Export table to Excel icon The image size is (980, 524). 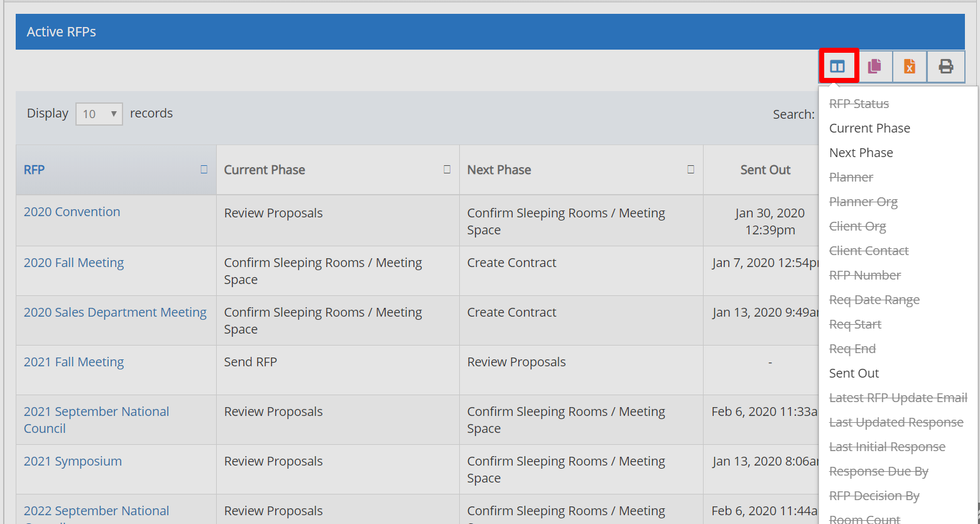click(909, 66)
